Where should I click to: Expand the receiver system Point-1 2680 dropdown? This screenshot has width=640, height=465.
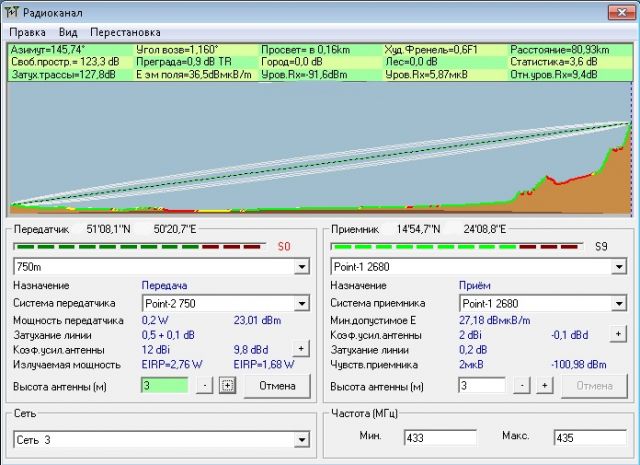tap(619, 304)
